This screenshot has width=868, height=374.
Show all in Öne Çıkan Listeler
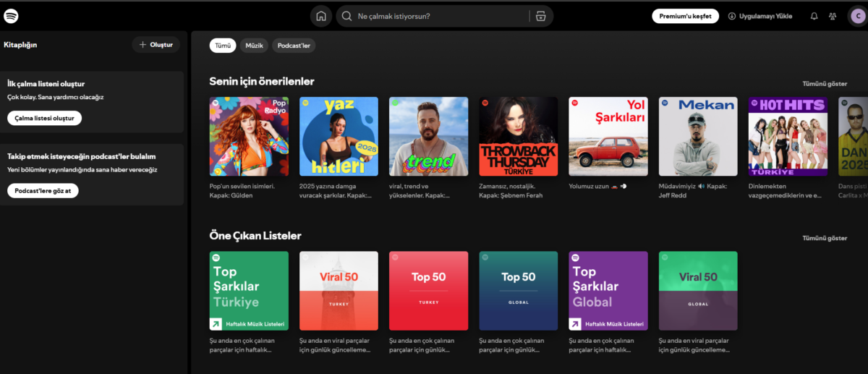point(824,238)
